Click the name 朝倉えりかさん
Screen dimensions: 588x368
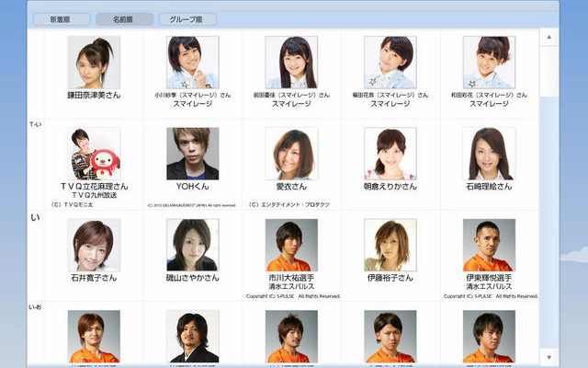[390, 186]
